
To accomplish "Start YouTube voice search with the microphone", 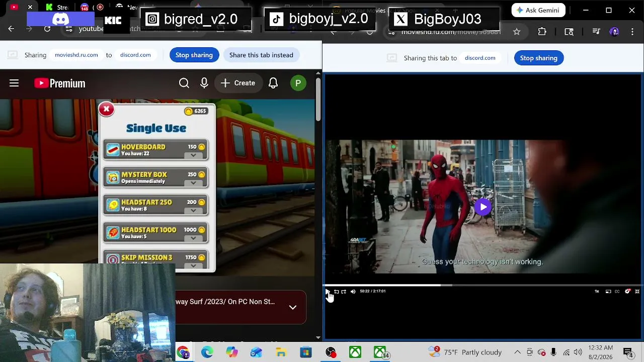I will 204,83.
